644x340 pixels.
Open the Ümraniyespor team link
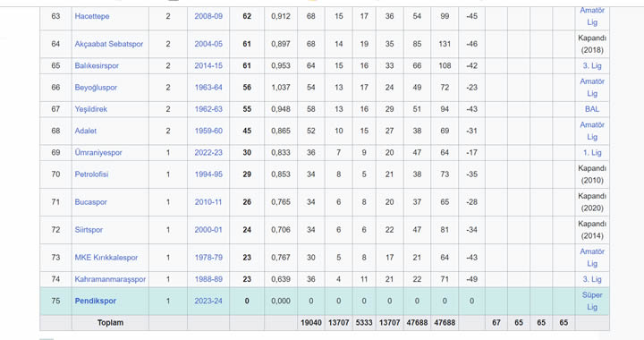tap(98, 153)
